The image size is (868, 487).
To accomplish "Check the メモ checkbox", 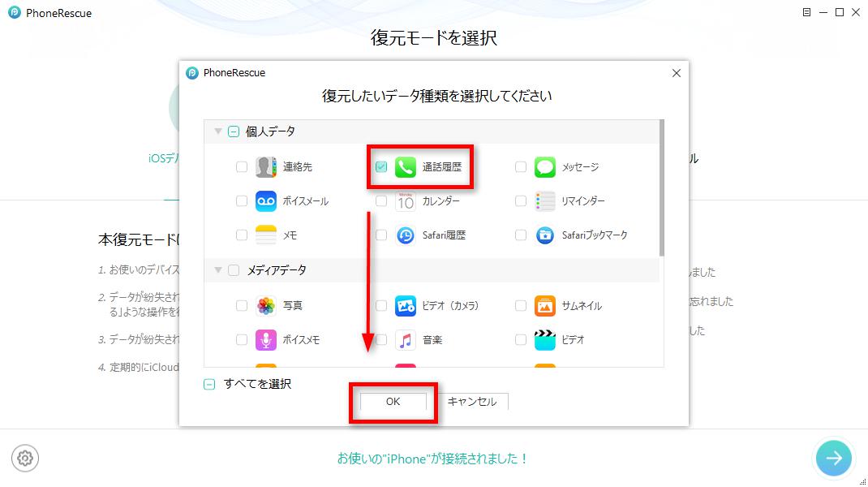I will click(242, 235).
